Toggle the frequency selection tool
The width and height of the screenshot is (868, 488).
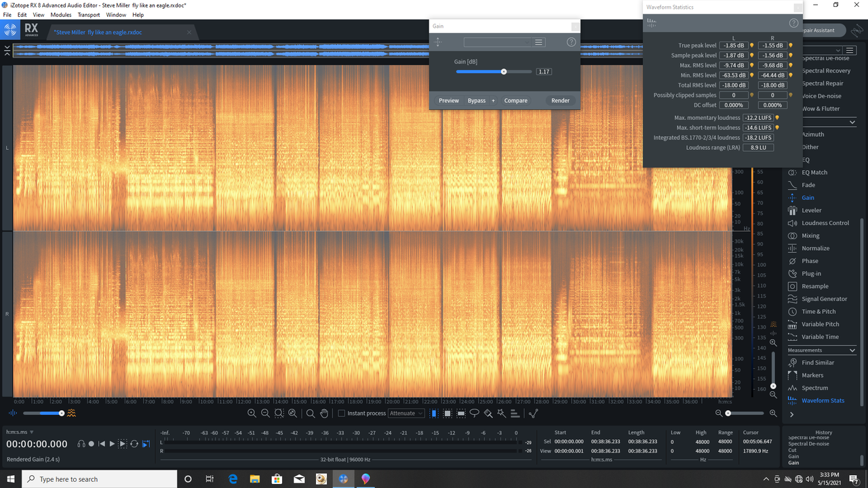pos(461,413)
